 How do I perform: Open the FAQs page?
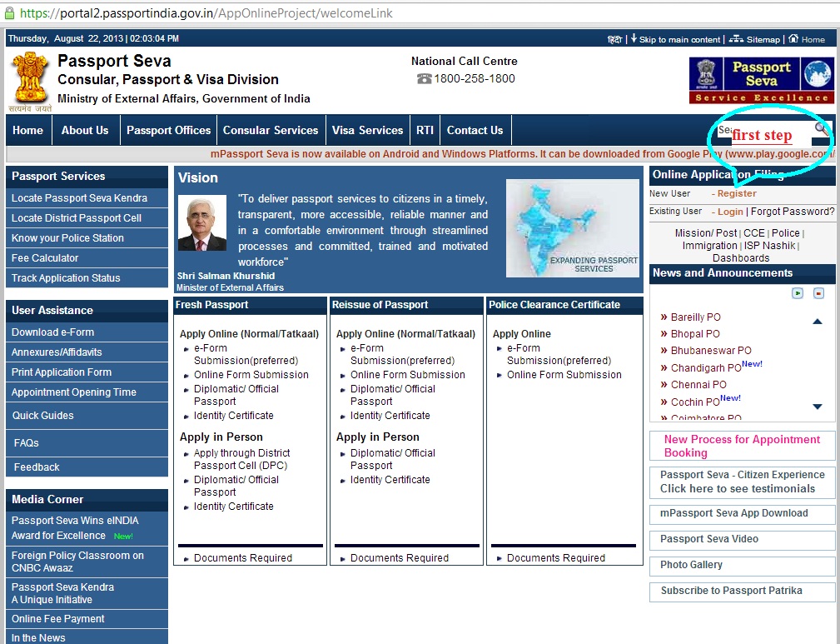pyautogui.click(x=87, y=443)
